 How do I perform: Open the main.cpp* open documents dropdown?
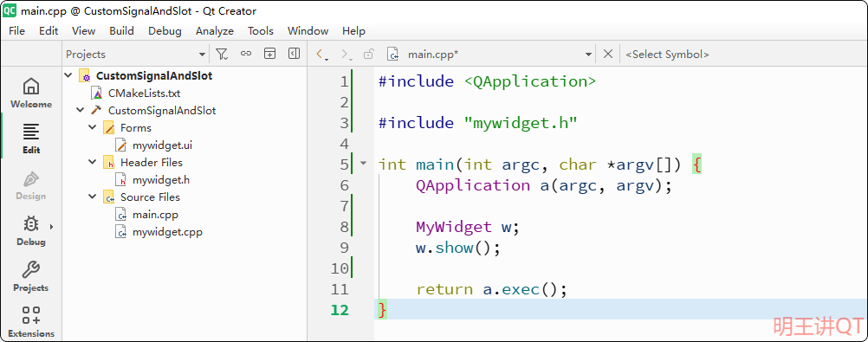click(588, 55)
